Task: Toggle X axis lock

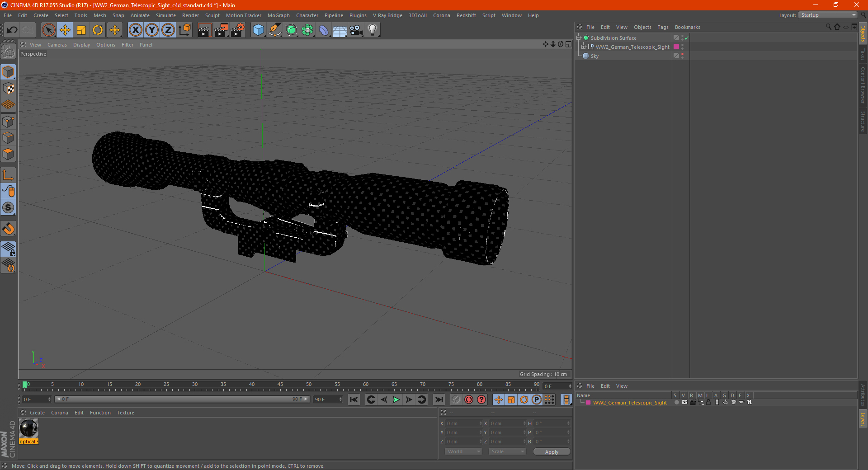Action: pos(135,30)
